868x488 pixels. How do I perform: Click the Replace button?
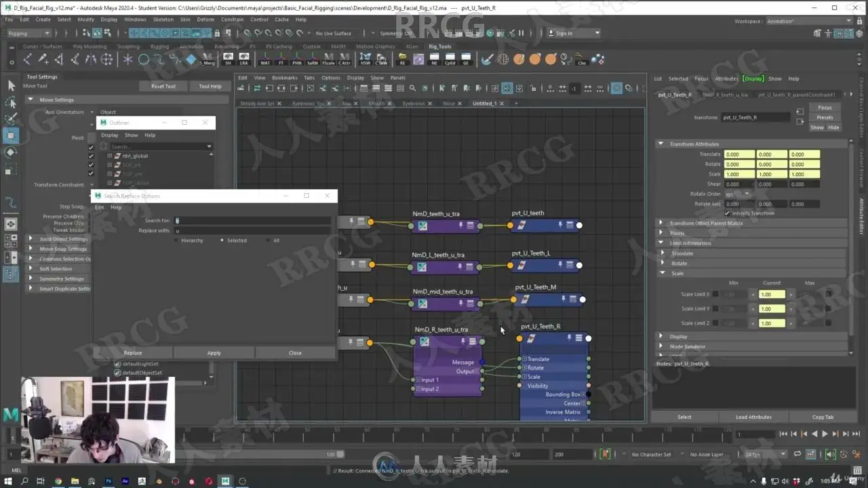click(x=133, y=353)
